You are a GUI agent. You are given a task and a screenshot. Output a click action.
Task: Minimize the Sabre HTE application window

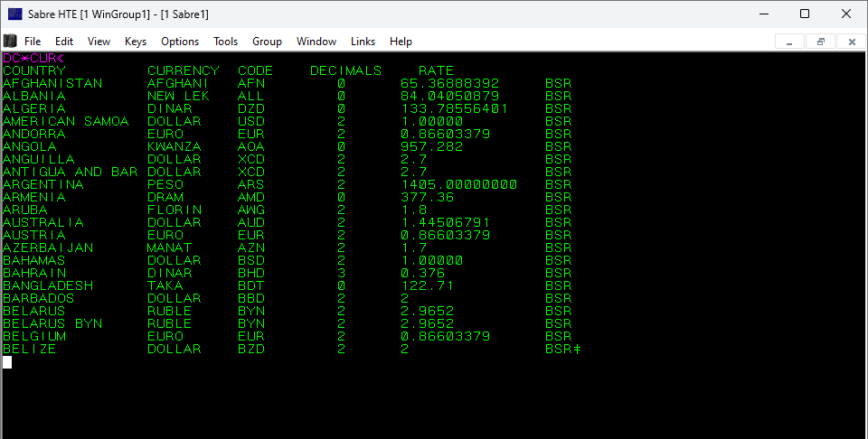click(x=762, y=14)
